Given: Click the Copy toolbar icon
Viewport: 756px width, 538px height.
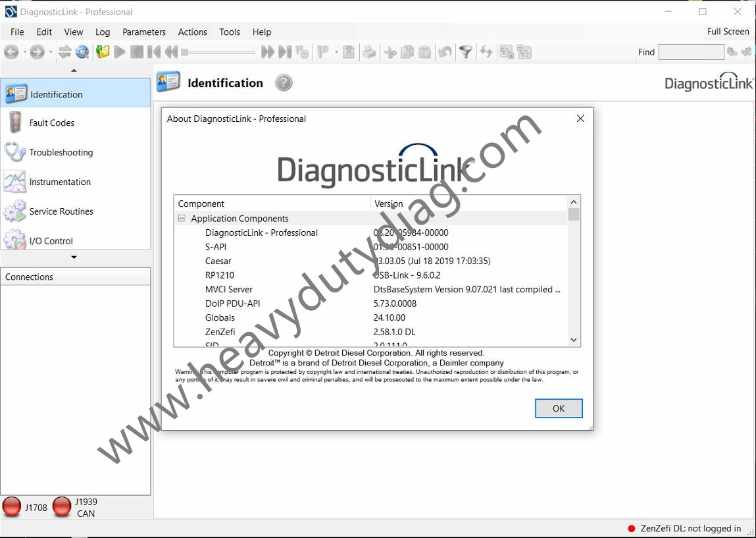Looking at the screenshot, I should 407,52.
